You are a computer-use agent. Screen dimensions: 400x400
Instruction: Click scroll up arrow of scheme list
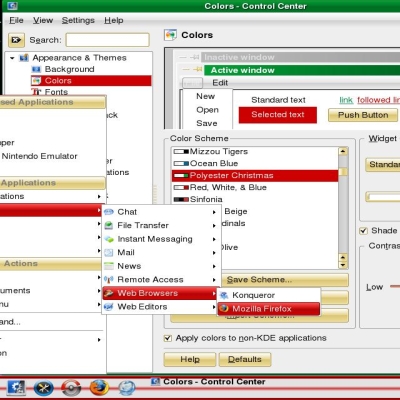click(343, 151)
